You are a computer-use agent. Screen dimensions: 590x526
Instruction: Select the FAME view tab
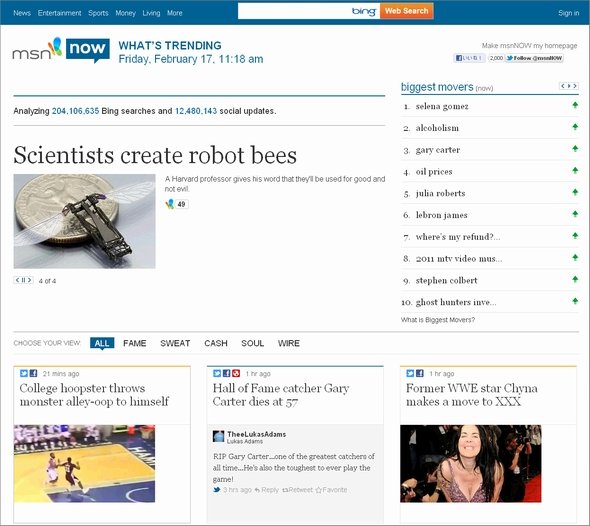click(x=135, y=343)
